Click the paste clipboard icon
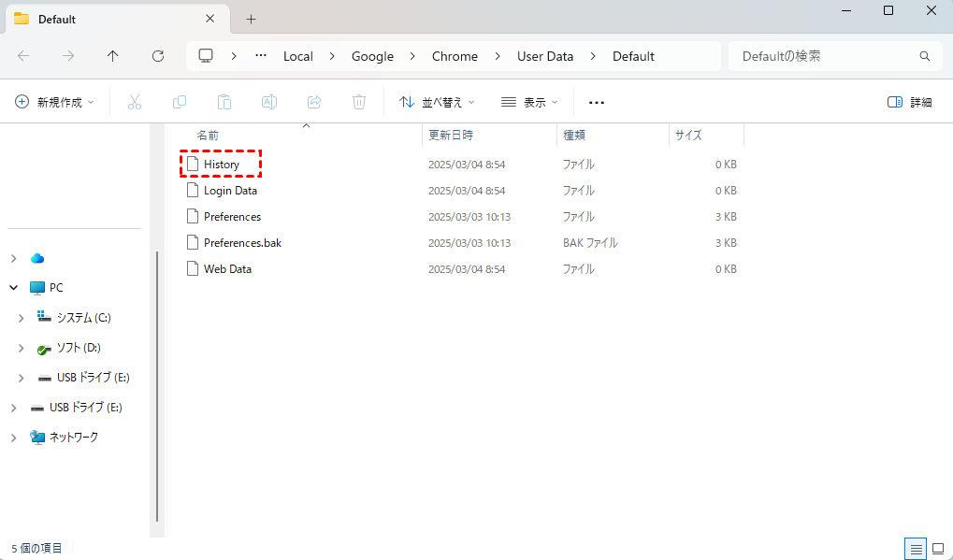Screen dimensions: 953x560 (x=224, y=102)
